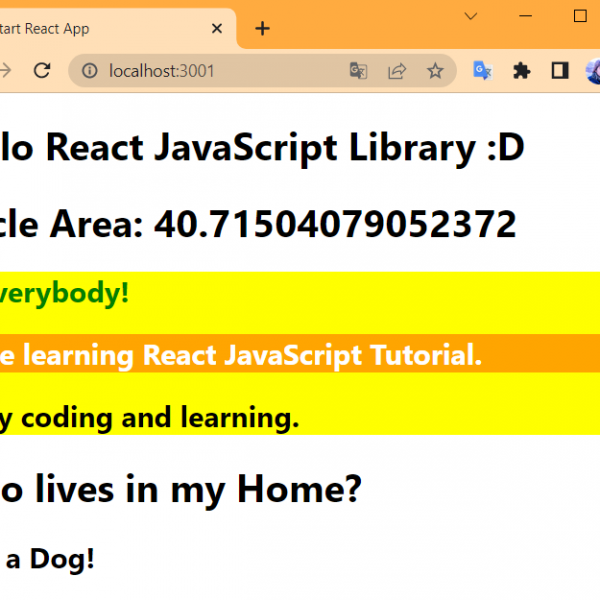Click the orange React Tutorial banner
Image resolution: width=600 pixels, height=600 pixels.
point(300,354)
